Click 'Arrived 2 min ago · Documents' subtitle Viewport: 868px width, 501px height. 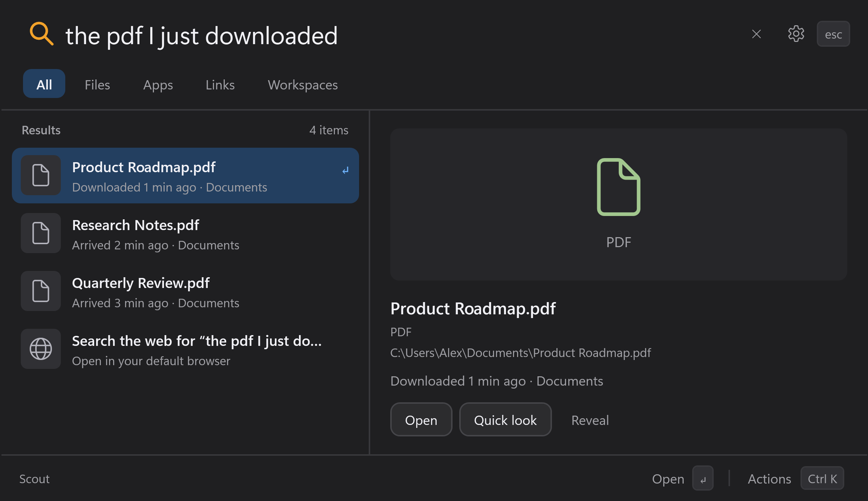(155, 245)
